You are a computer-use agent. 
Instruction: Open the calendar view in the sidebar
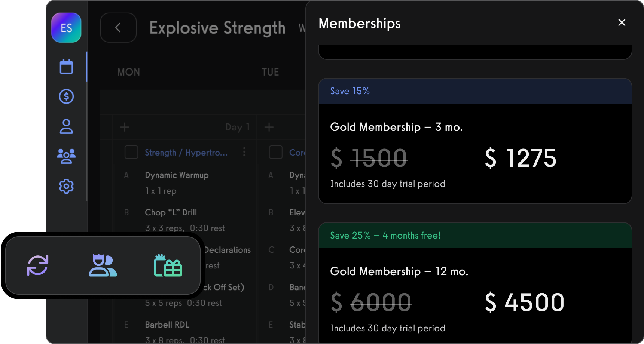(x=66, y=66)
